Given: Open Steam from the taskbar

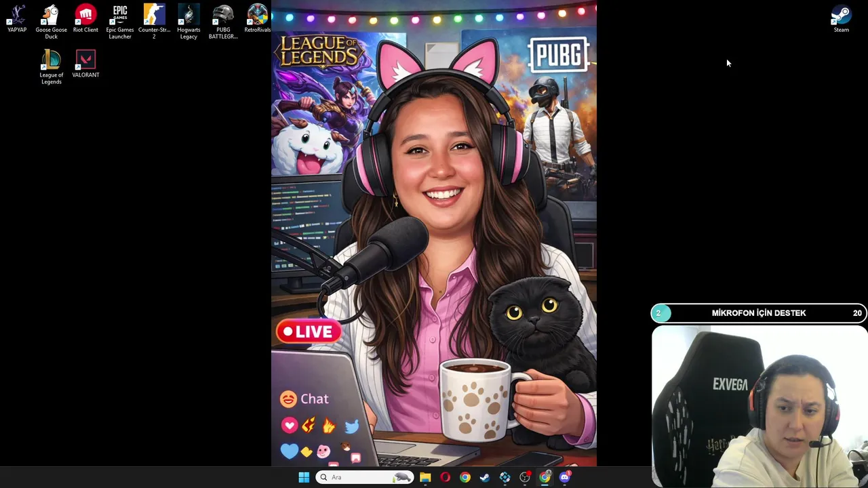Looking at the screenshot, I should (485, 477).
